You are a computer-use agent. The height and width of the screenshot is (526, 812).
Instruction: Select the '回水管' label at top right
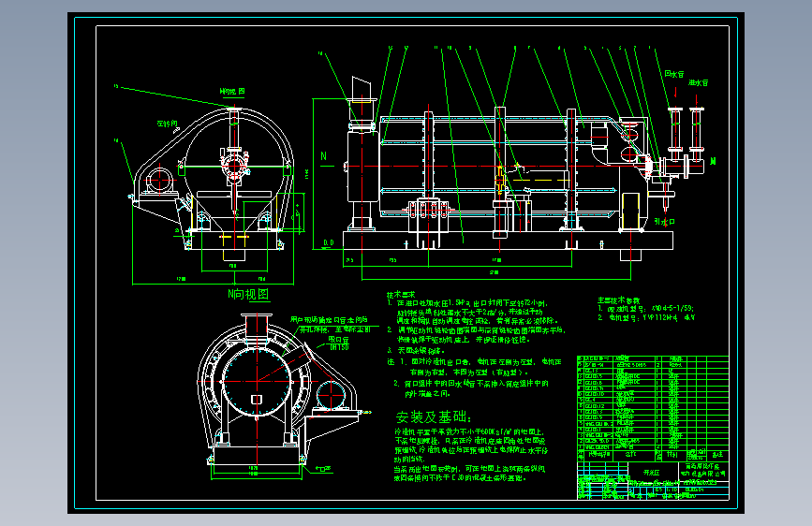click(674, 74)
